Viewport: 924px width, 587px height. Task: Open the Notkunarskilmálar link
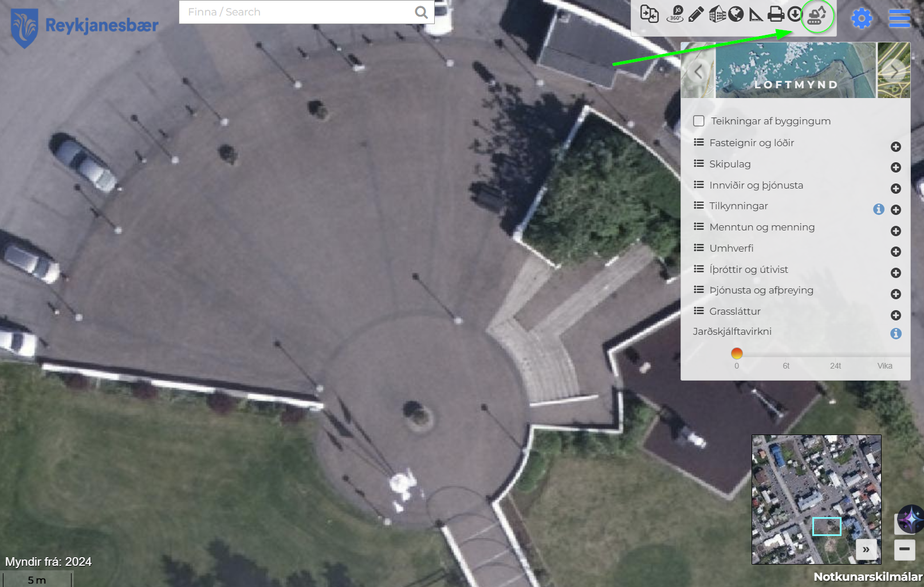tap(868, 577)
